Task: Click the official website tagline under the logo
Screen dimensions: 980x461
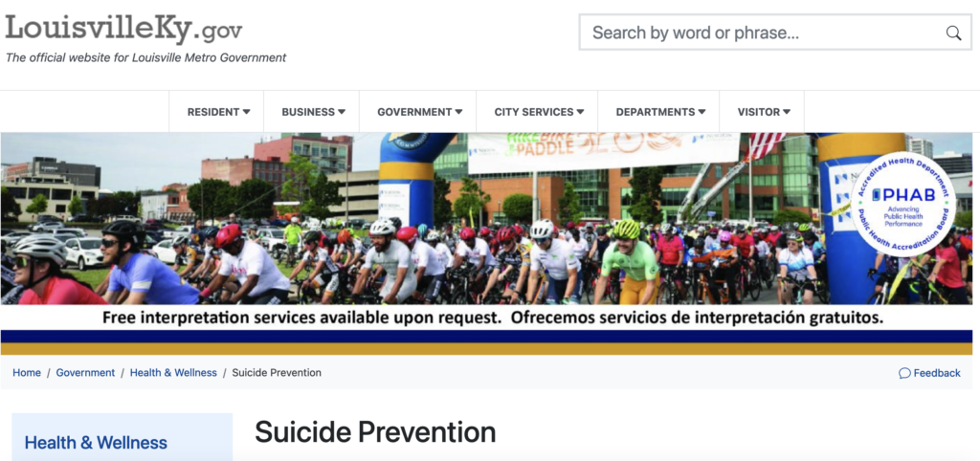Action: (145, 58)
